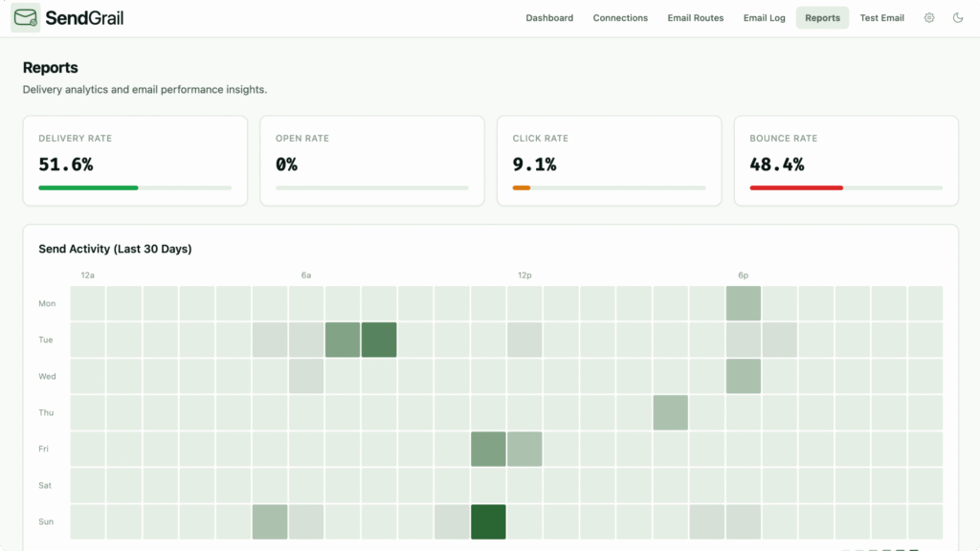Click the Send Activity (Last 30 Days) heading

(115, 249)
